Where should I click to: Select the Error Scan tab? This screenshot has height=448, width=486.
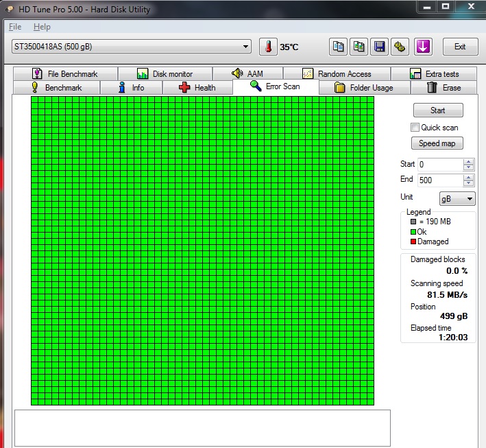[276, 86]
